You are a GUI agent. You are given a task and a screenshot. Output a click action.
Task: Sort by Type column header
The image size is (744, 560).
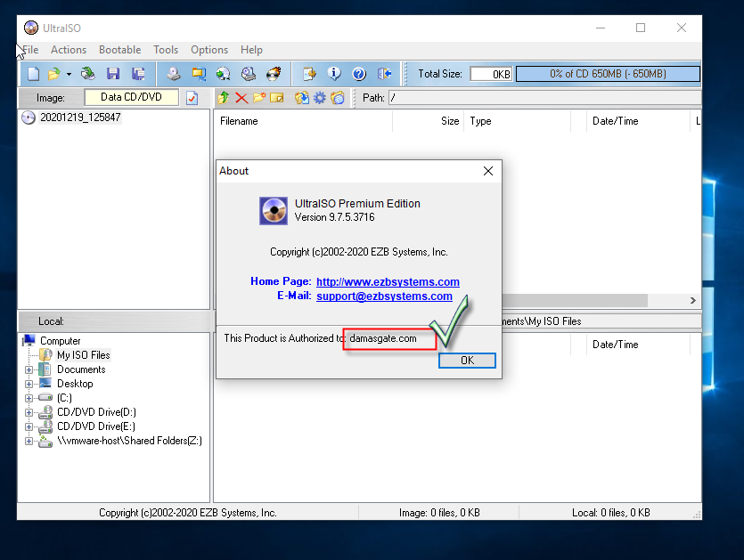[x=517, y=121]
